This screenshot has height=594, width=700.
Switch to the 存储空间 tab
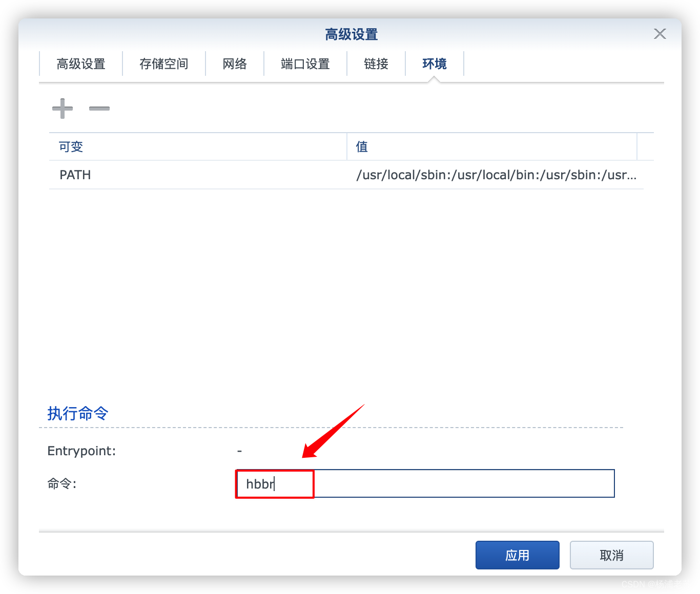click(x=164, y=63)
